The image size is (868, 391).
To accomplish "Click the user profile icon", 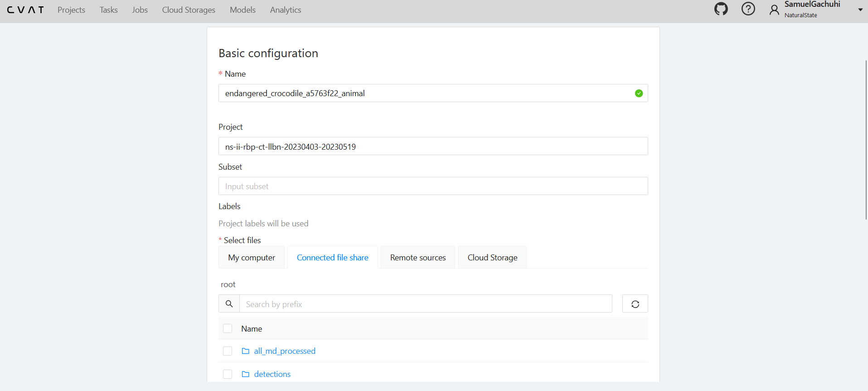I will (774, 10).
